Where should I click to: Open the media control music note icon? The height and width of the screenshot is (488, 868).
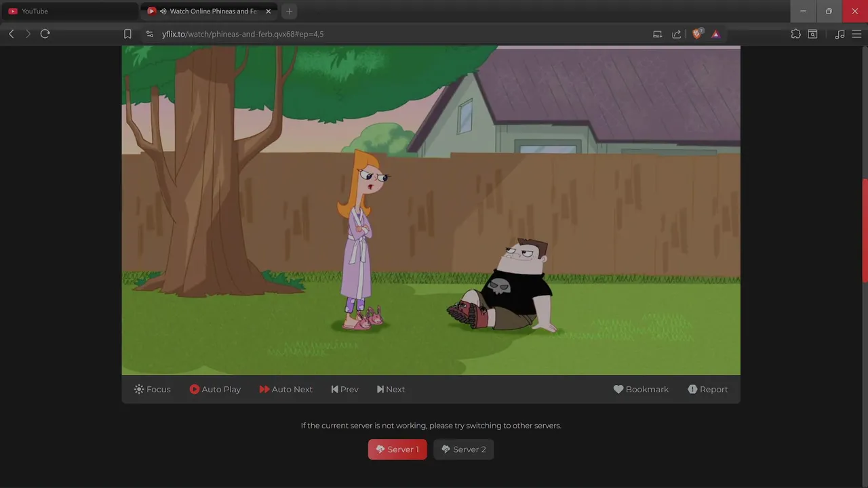[x=840, y=34]
